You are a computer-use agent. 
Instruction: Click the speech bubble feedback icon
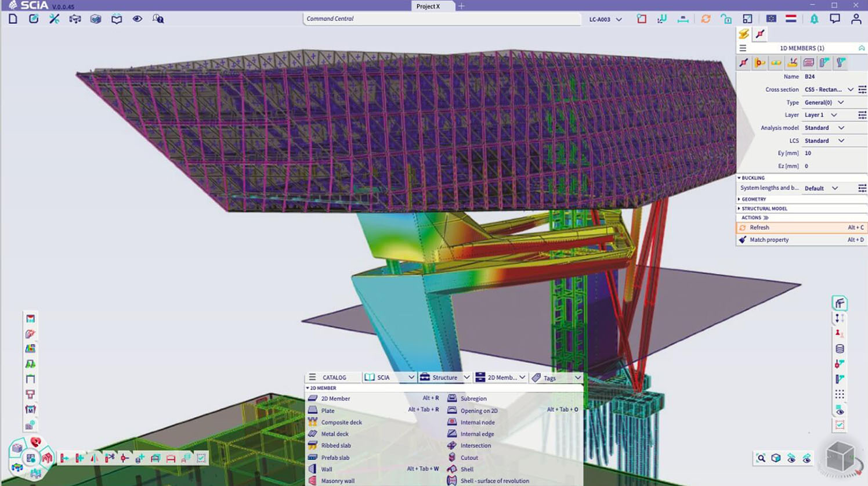coord(834,19)
